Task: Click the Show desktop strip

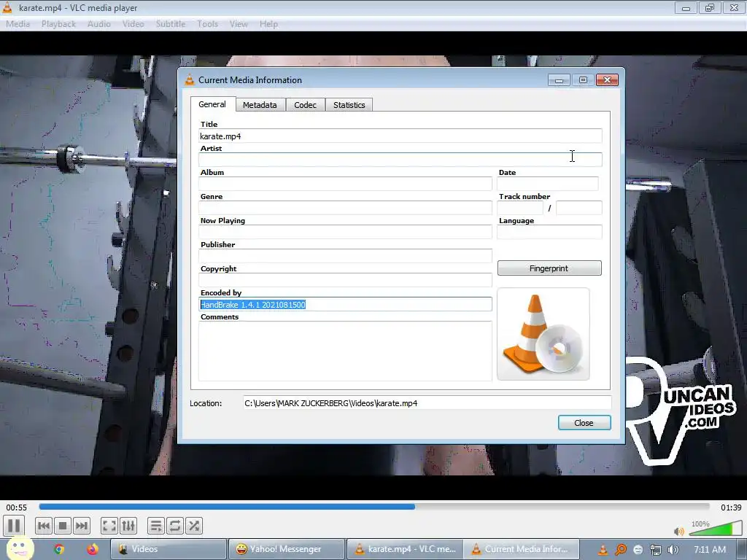Action: coord(743,549)
